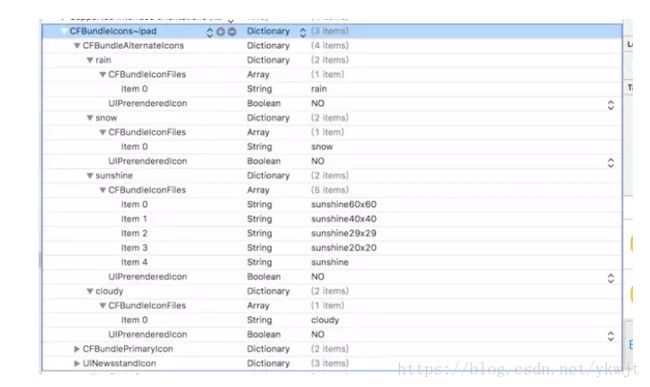Click value 'sunshine40x40'
Screen dimensions: 650x387
[x=344, y=219]
